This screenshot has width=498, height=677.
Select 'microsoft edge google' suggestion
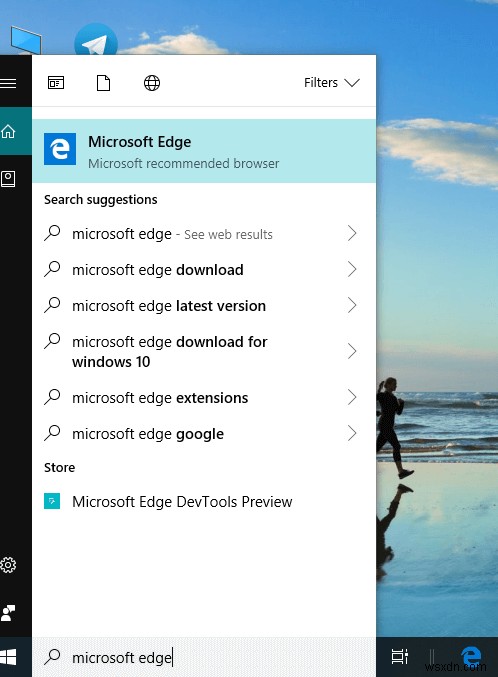pyautogui.click(x=204, y=433)
